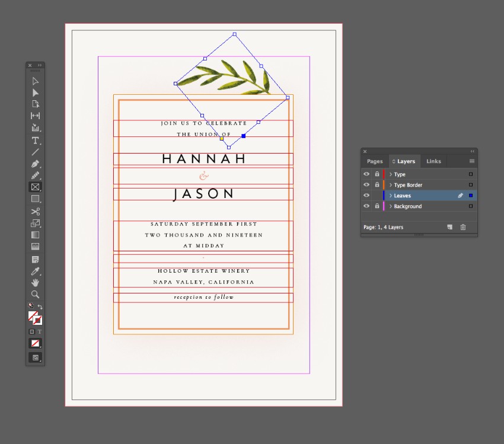Expand the Leaves layer chevron
The image size is (504, 444).
(391, 196)
